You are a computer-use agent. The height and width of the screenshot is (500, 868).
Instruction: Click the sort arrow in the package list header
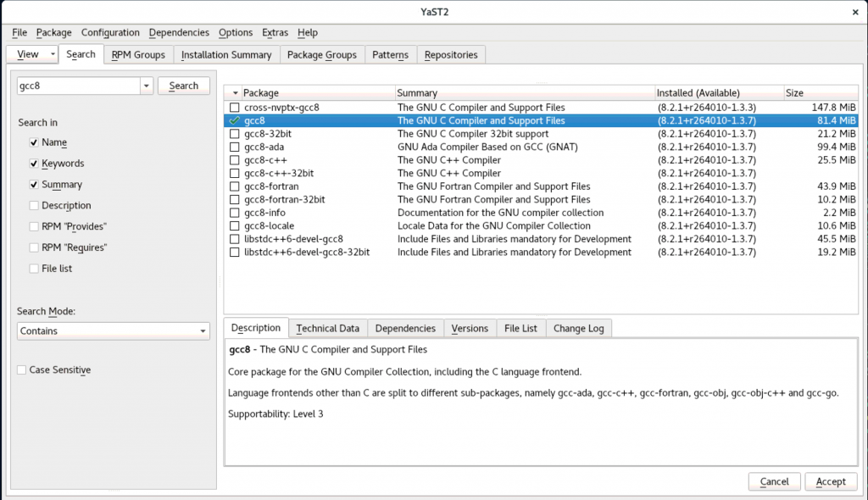pyautogui.click(x=234, y=92)
